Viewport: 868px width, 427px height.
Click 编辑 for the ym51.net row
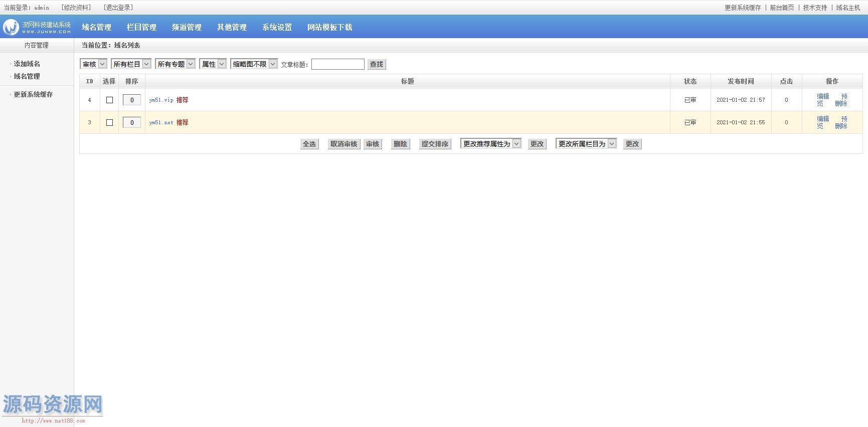(x=823, y=119)
